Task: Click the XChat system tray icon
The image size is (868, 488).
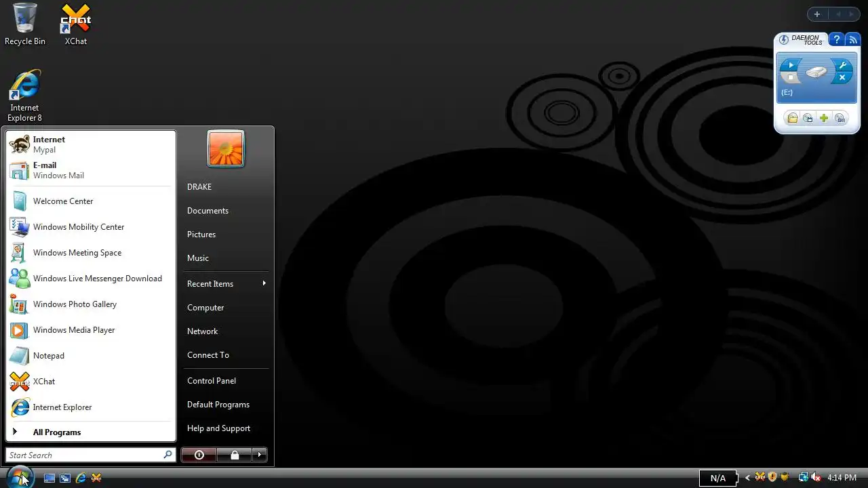Action: 760,477
